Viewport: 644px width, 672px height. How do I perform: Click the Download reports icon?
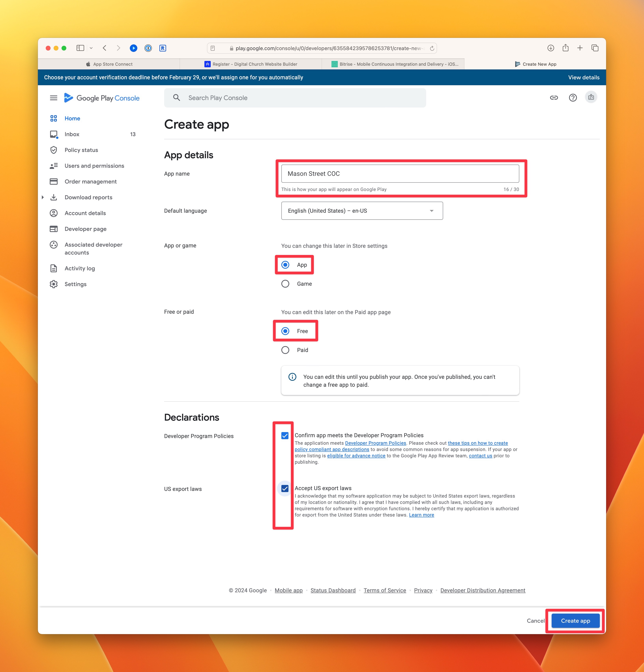(53, 197)
